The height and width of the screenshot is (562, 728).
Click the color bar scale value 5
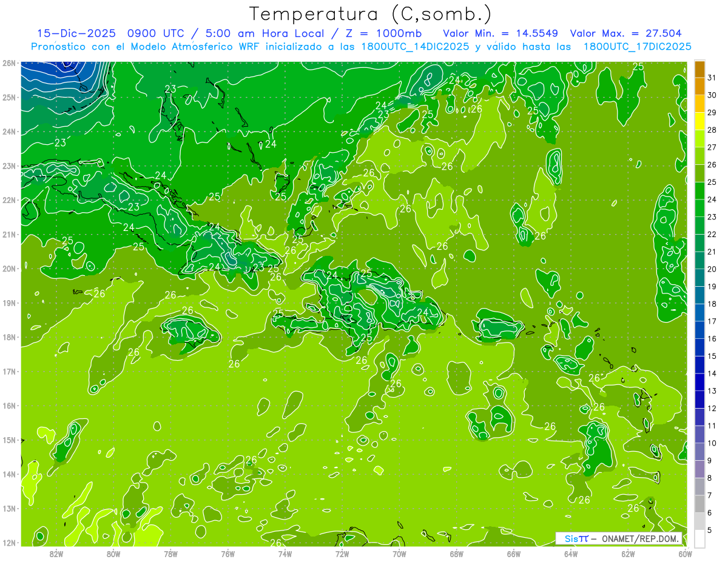[x=710, y=530]
